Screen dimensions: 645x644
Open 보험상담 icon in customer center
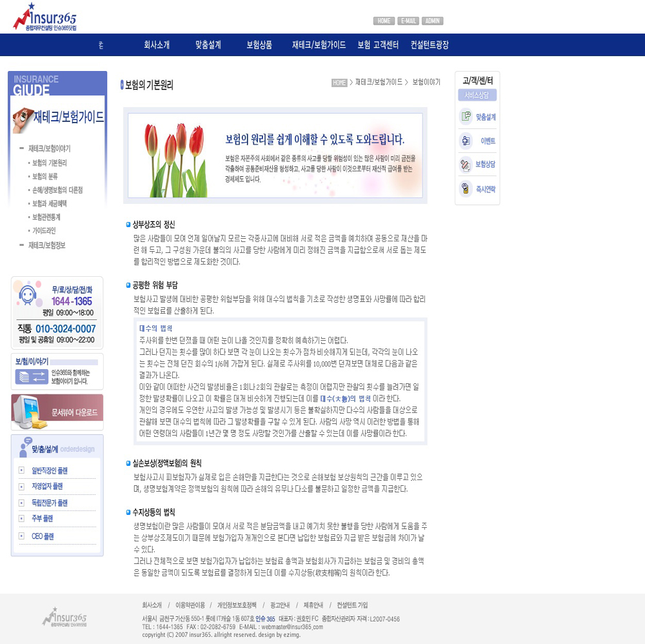coord(464,165)
